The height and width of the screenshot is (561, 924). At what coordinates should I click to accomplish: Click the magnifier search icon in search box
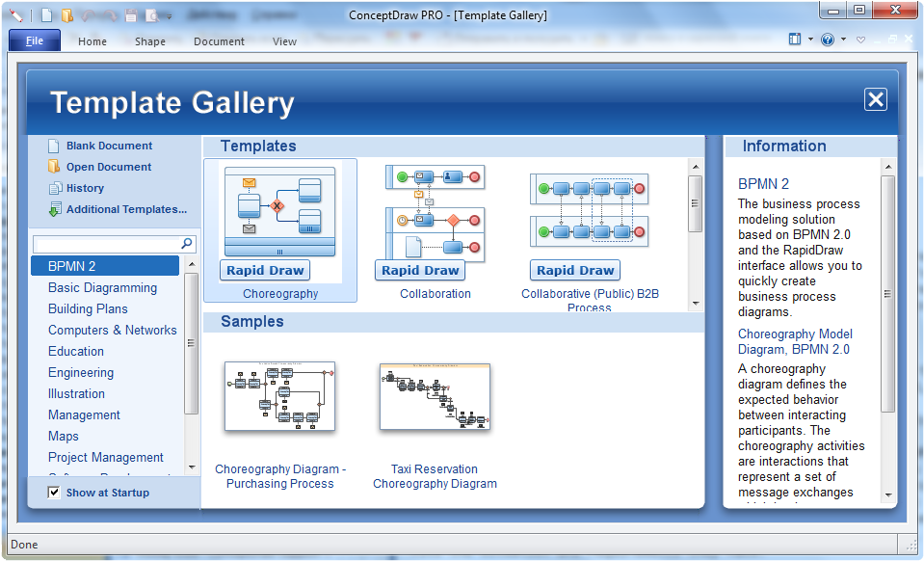[x=187, y=243]
